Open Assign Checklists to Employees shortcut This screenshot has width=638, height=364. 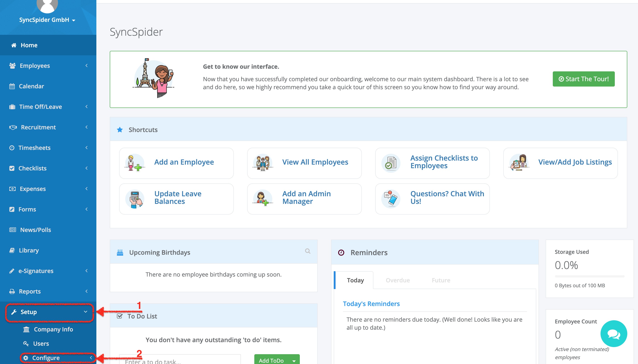point(432,163)
